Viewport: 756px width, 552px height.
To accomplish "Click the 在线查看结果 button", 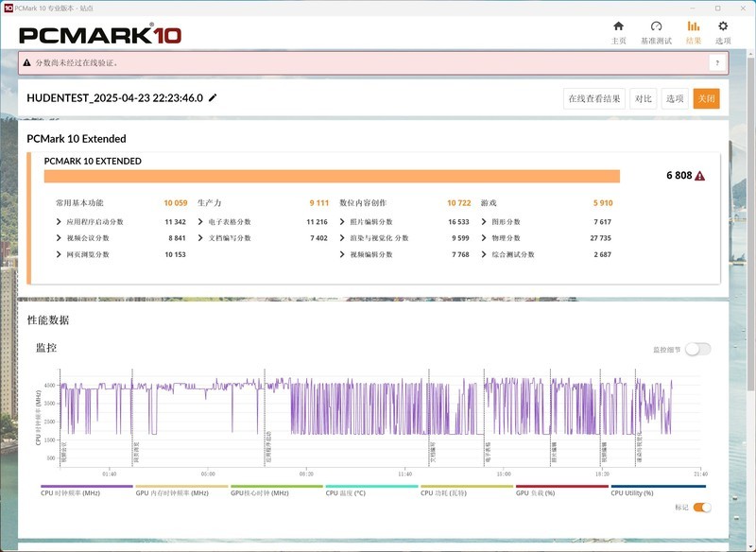I will click(594, 99).
